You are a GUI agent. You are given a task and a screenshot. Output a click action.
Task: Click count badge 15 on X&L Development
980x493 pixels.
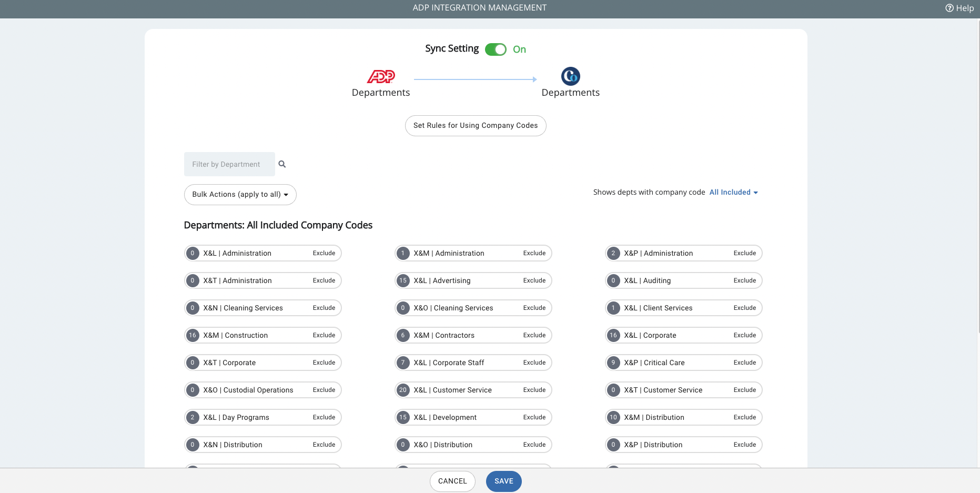pos(403,417)
